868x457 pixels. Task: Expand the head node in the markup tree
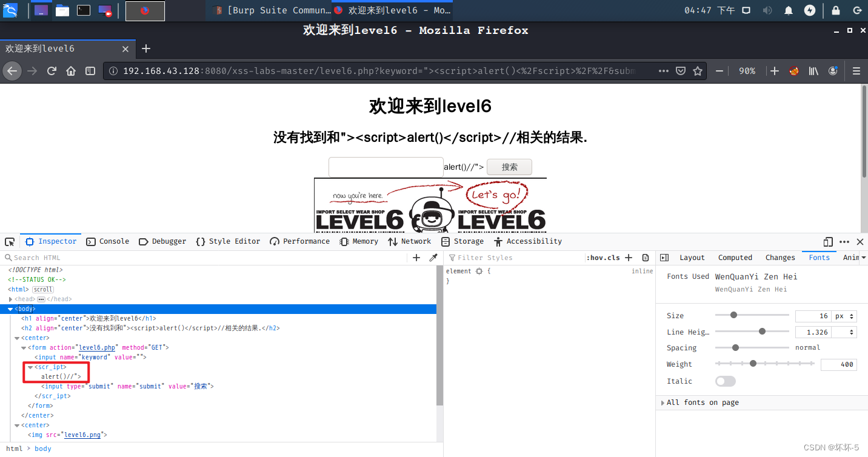11,299
